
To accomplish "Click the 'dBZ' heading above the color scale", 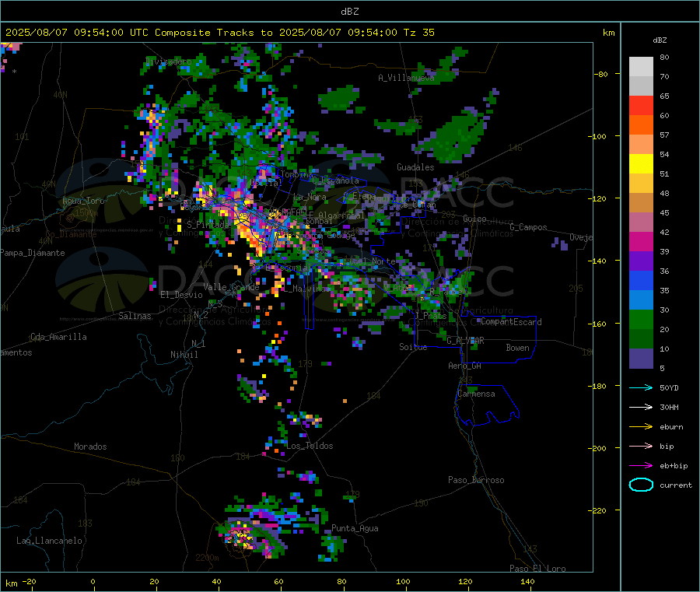I will (x=660, y=40).
